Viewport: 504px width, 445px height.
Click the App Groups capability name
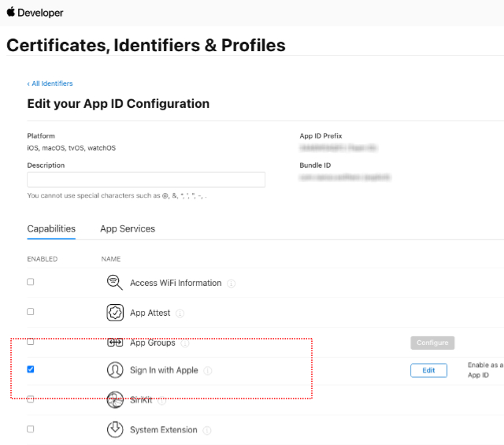click(152, 343)
